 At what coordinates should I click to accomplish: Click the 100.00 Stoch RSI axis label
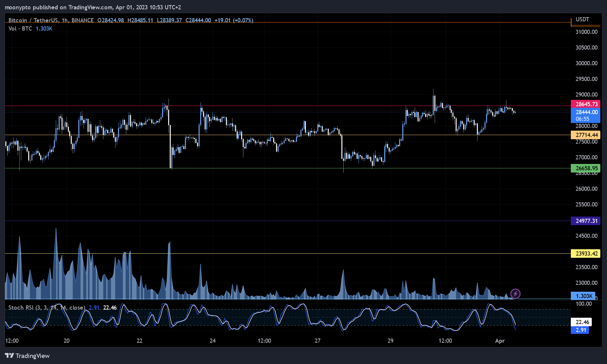point(584,304)
